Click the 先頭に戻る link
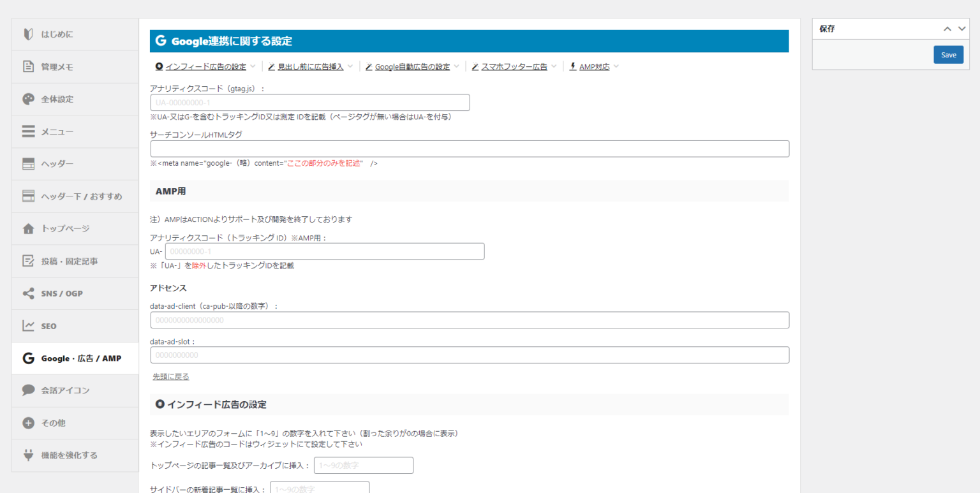The width and height of the screenshot is (980, 493). coord(170,377)
